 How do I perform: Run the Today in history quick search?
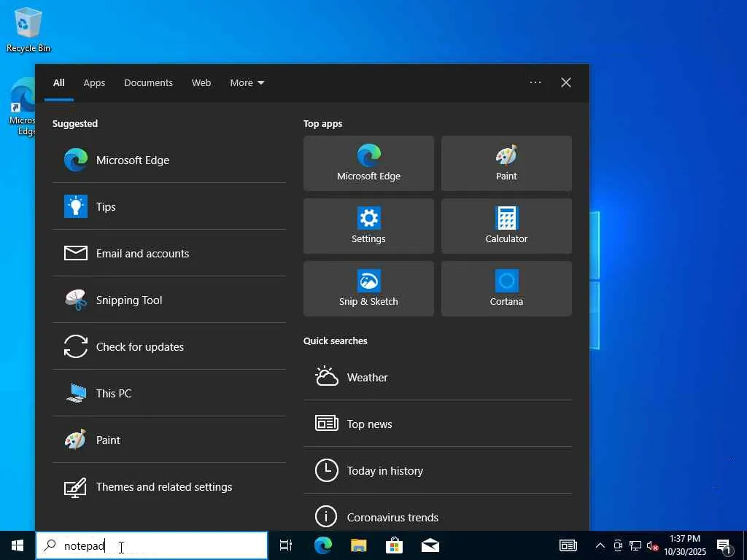[438, 470]
